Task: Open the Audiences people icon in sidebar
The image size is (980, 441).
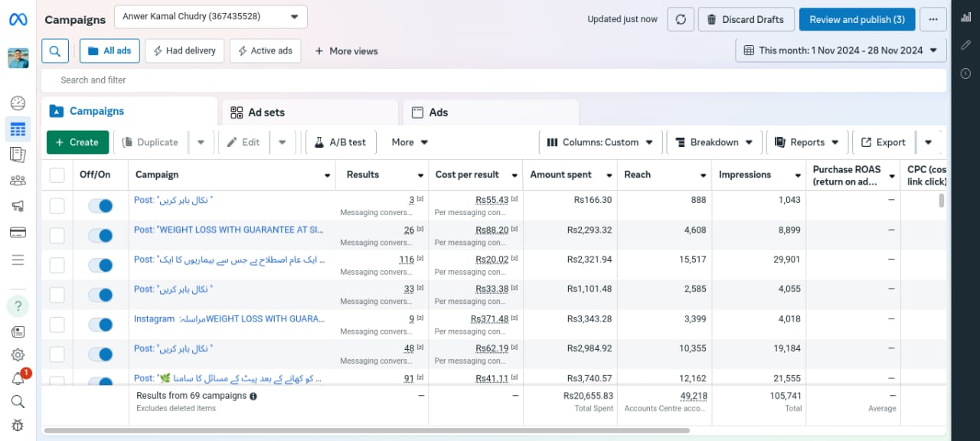Action: (x=18, y=181)
